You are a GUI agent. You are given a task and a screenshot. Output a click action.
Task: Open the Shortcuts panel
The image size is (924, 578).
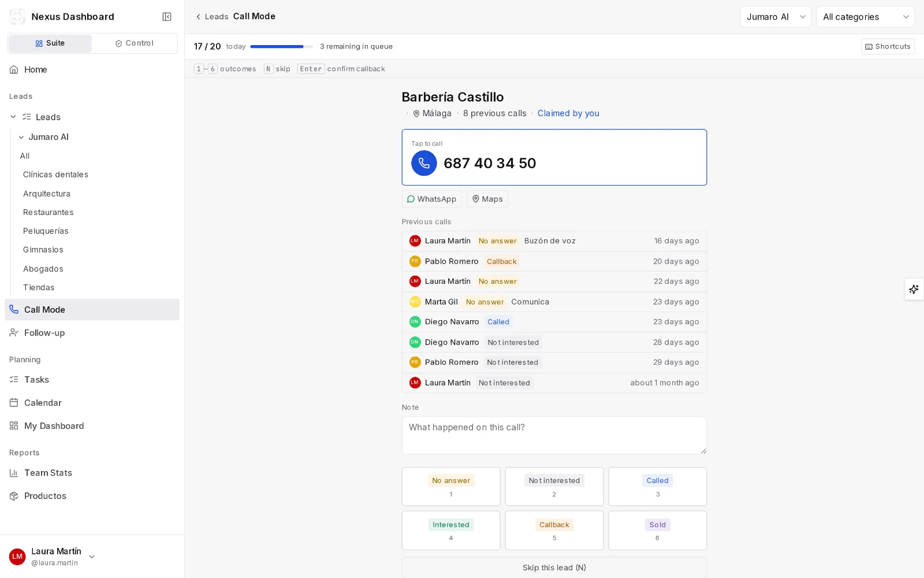(888, 46)
